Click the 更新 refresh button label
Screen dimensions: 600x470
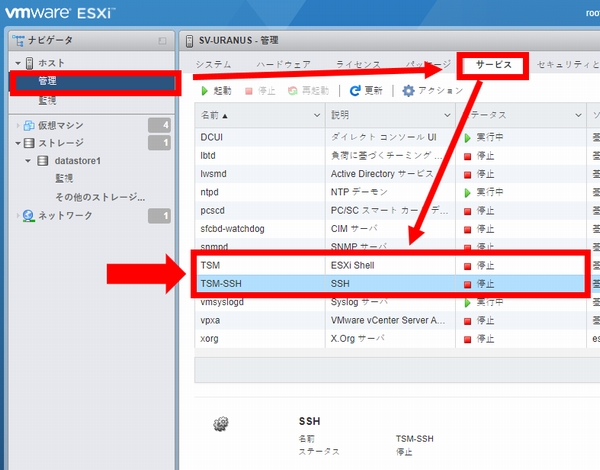click(373, 91)
